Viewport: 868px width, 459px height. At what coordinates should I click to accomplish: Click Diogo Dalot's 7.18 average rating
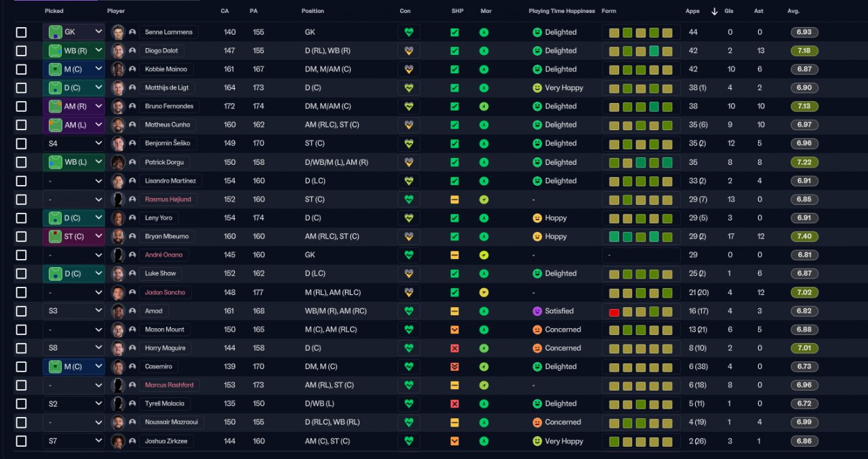click(x=805, y=51)
